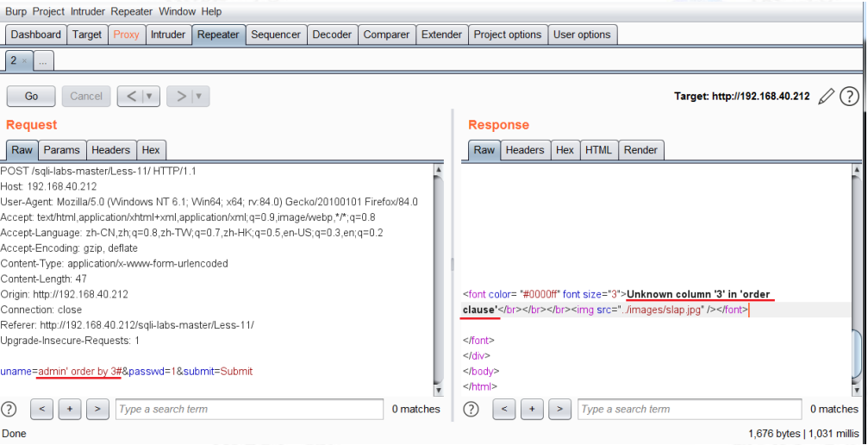Click the POST /sqli-labs-master/Less-11/ request line
The width and height of the screenshot is (868, 445).
tap(98, 172)
